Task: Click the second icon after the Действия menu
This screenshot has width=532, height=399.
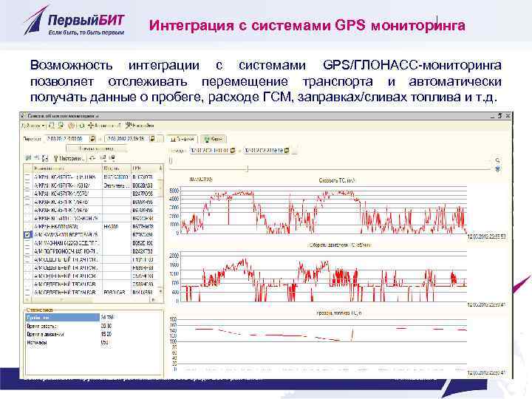Action: coord(61,126)
